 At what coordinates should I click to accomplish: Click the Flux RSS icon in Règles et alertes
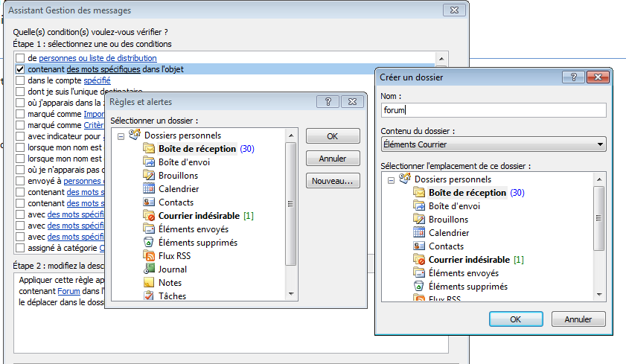point(149,256)
